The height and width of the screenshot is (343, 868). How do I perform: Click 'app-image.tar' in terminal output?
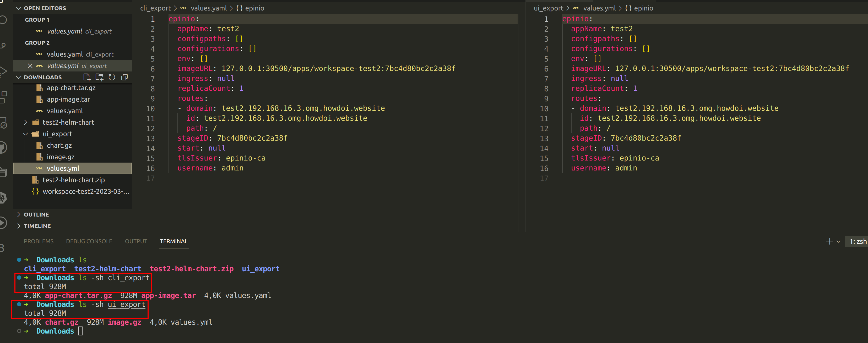tap(169, 296)
